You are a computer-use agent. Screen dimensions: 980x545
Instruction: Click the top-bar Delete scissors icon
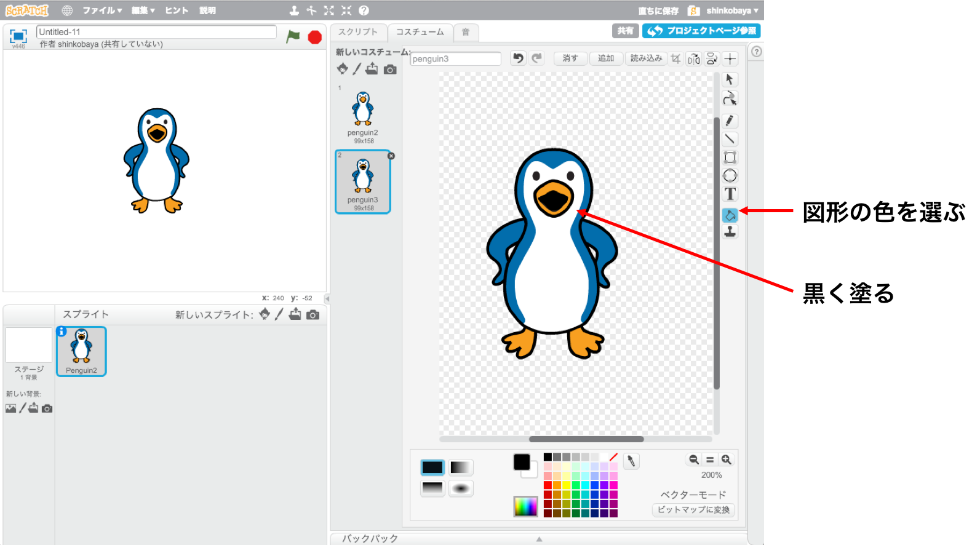(x=311, y=10)
